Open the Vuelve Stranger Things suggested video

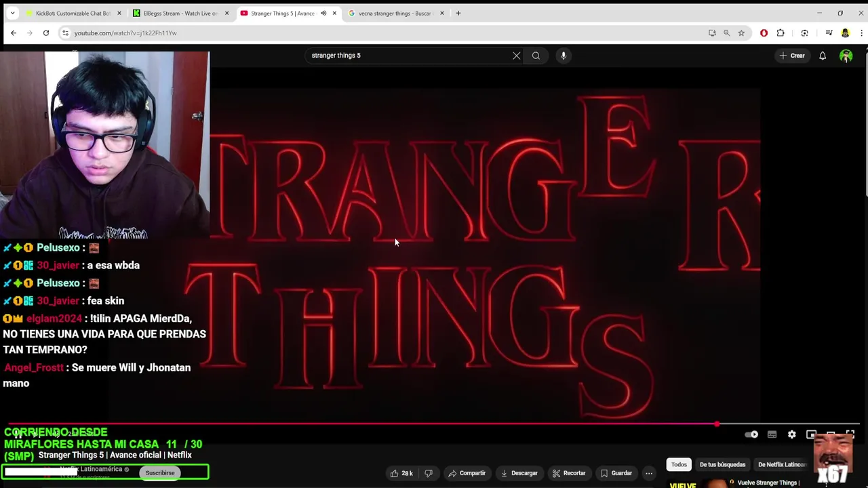[770, 483]
